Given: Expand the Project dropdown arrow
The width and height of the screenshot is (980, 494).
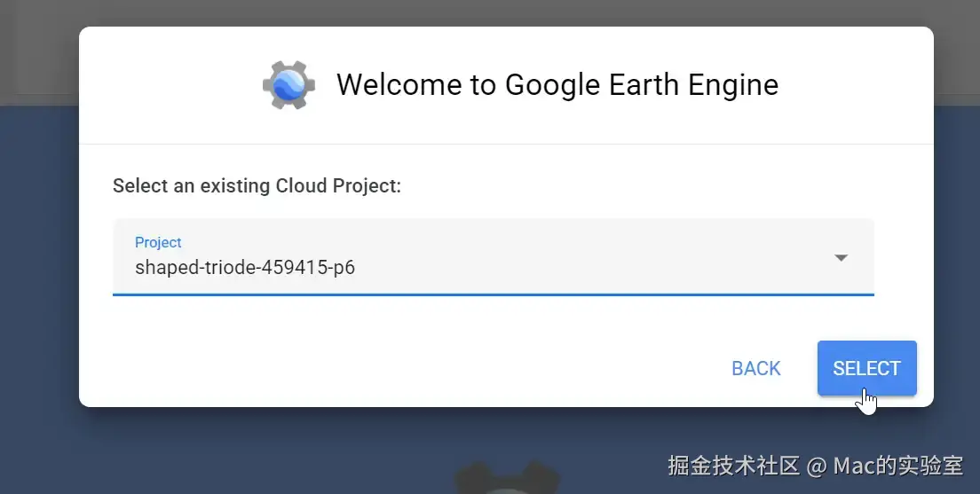Looking at the screenshot, I should (841, 258).
